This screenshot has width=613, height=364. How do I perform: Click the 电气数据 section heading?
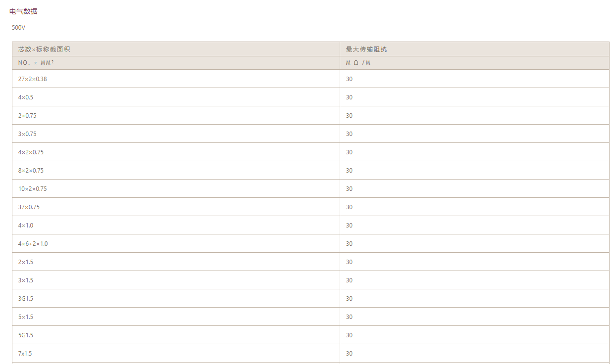tap(23, 11)
